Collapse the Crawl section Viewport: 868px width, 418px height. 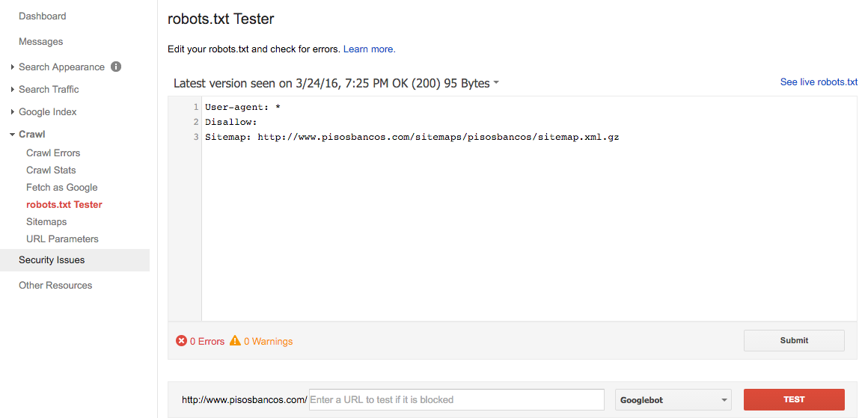pos(31,134)
